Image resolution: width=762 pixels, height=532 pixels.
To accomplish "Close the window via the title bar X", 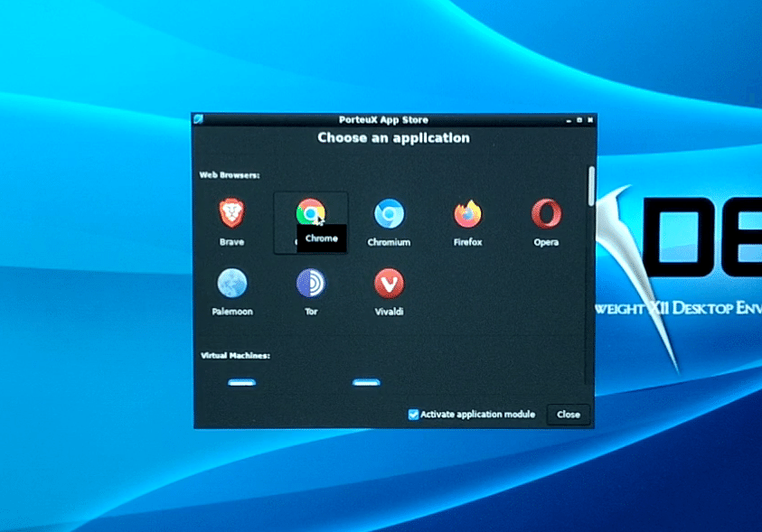I will pyautogui.click(x=590, y=120).
